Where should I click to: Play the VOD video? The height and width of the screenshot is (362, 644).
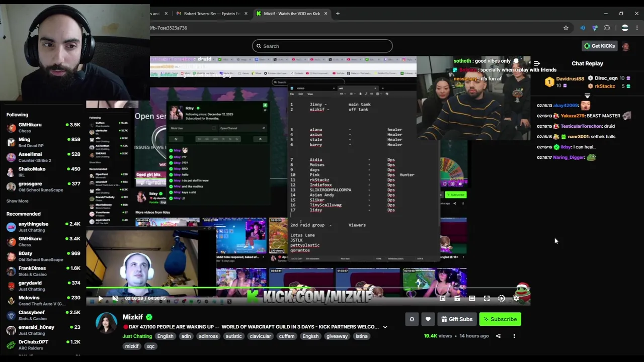coord(100,298)
